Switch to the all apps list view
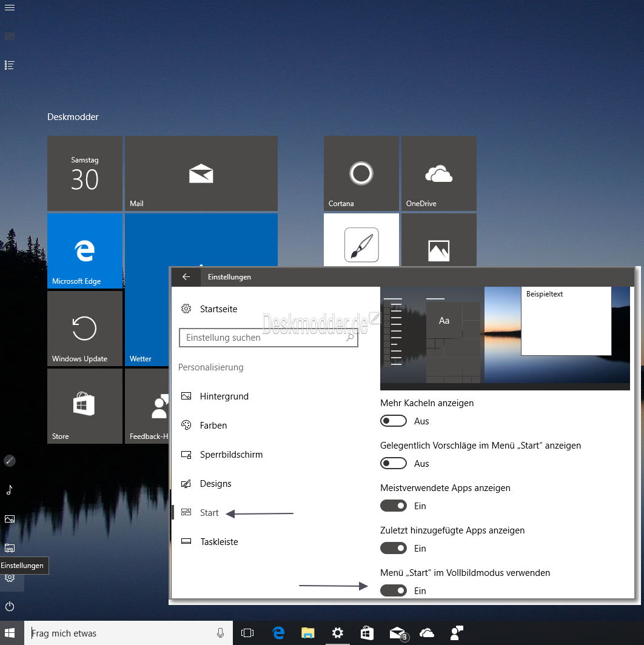Viewport: 644px width, 645px height. point(10,65)
